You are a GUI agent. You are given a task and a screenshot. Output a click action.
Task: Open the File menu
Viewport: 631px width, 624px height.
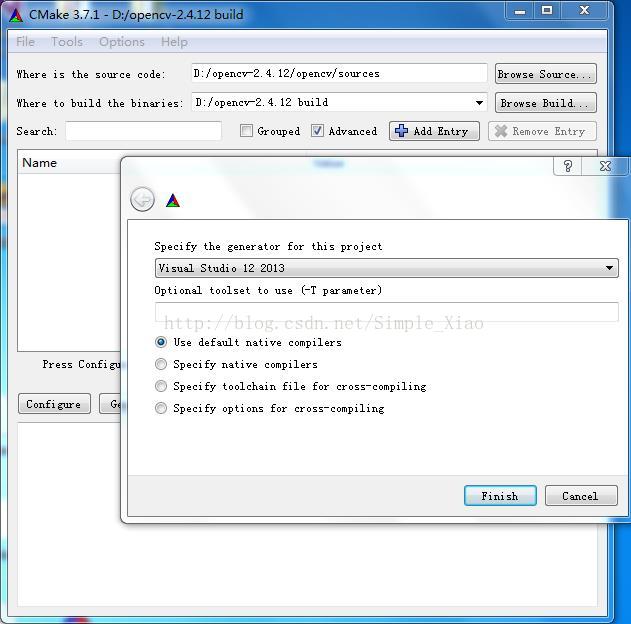coord(25,42)
